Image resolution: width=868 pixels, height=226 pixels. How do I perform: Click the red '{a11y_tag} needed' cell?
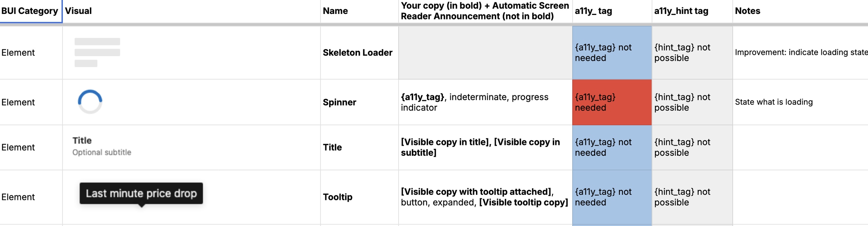tap(612, 102)
